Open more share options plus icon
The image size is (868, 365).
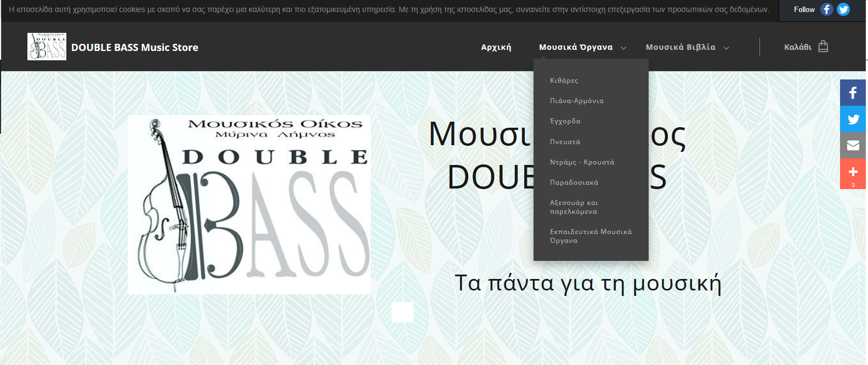click(x=853, y=173)
